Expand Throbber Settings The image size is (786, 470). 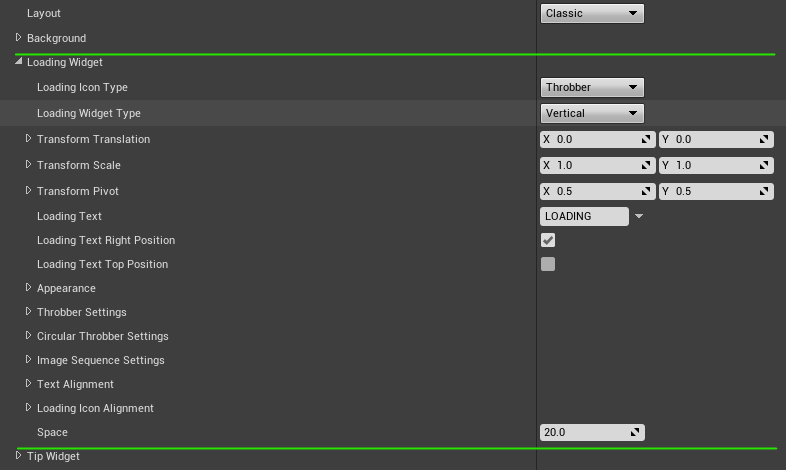tap(29, 312)
